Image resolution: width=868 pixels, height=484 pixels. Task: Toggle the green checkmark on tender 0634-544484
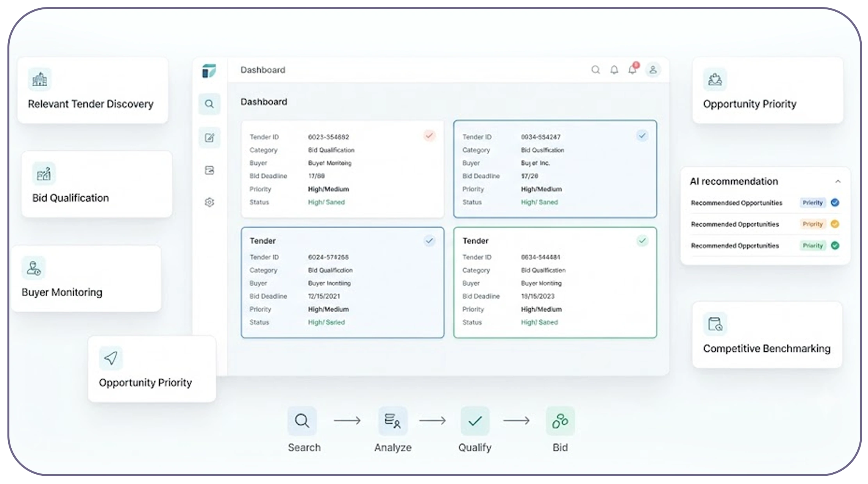point(642,240)
